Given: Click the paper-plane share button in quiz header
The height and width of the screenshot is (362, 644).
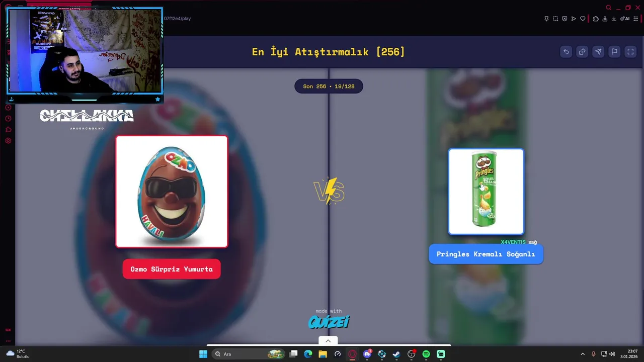Looking at the screenshot, I should coord(598,52).
